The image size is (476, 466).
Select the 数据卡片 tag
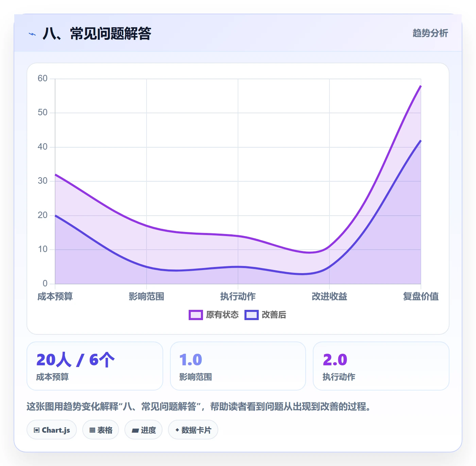pyautogui.click(x=193, y=430)
